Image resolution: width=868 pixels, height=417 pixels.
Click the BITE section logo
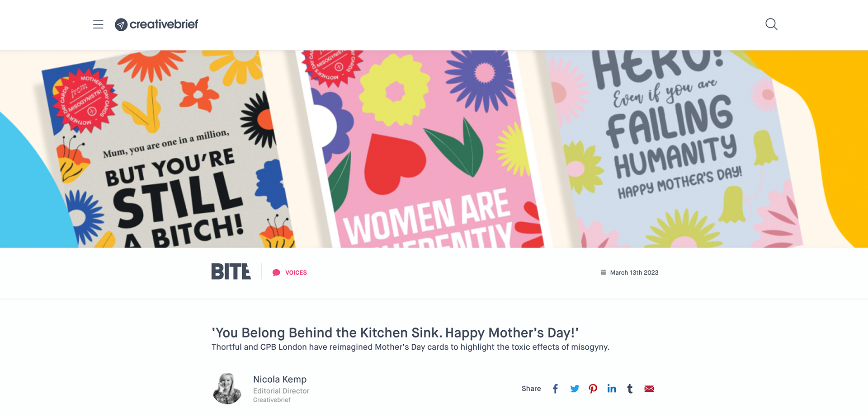(x=231, y=272)
